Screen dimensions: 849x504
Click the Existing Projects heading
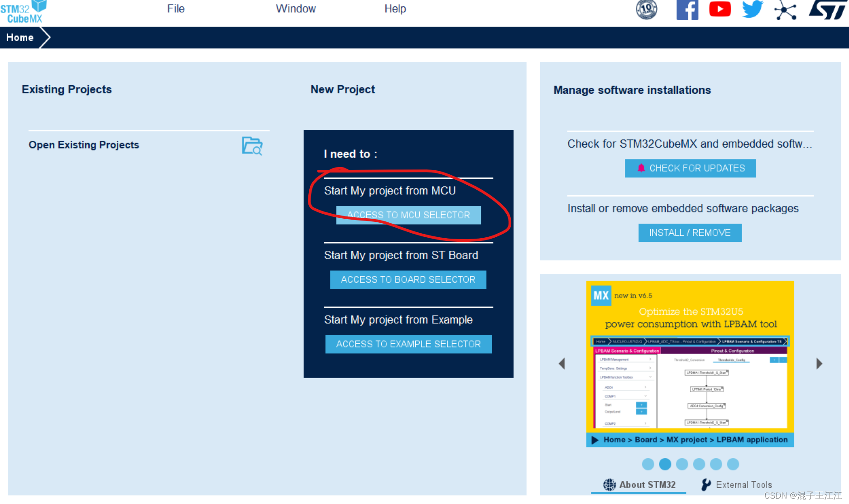67,90
